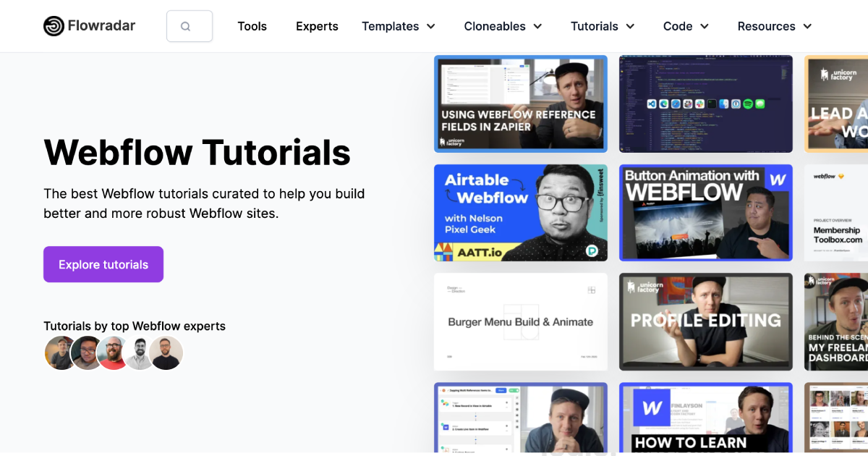Click the second expert avatar

coord(87,352)
